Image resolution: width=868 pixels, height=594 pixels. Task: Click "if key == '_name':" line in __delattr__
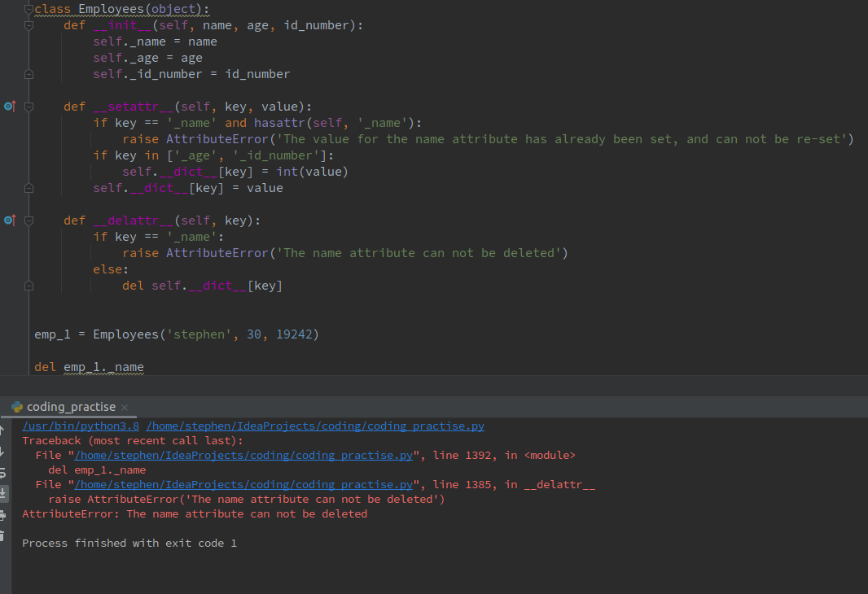point(158,237)
